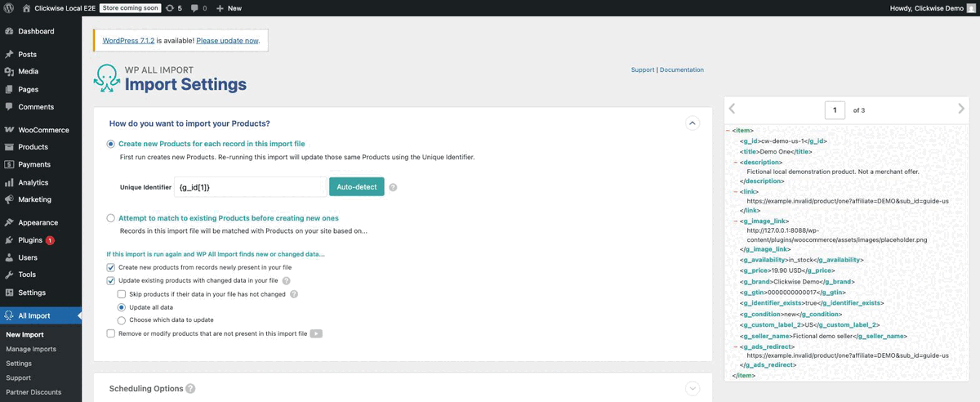Viewport: 980px width, 402px height.
Task: Open the WordPress logo menu
Action: pyautogui.click(x=9, y=8)
